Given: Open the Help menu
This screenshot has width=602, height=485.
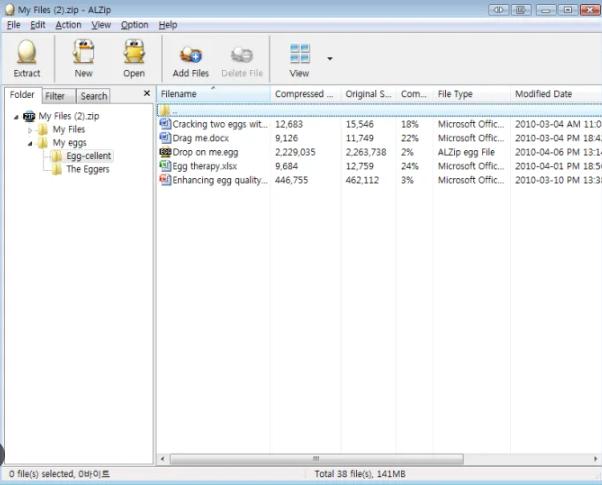Looking at the screenshot, I should click(168, 25).
